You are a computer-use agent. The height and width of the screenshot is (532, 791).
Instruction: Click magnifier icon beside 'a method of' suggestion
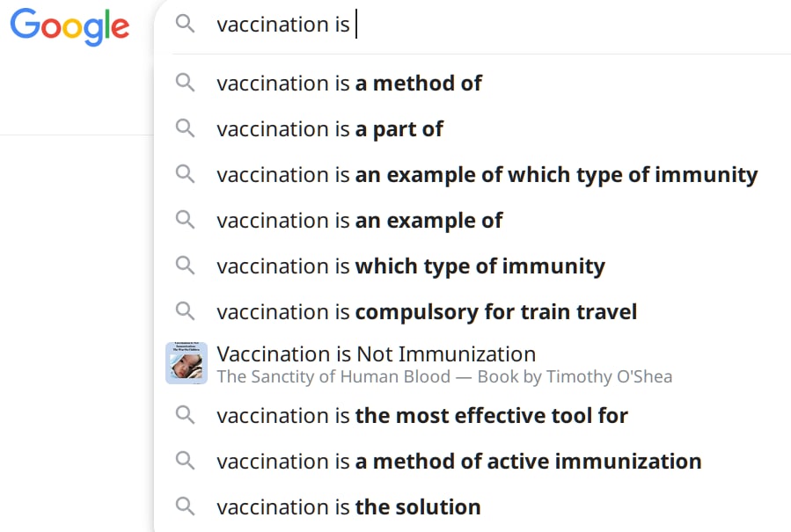pos(185,83)
